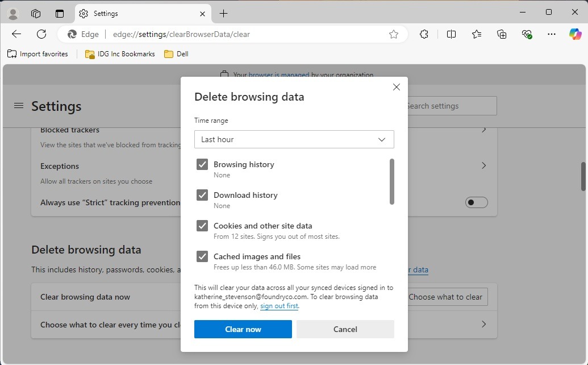Uncheck Download history checkbox
This screenshot has width=588, height=365.
tap(202, 195)
